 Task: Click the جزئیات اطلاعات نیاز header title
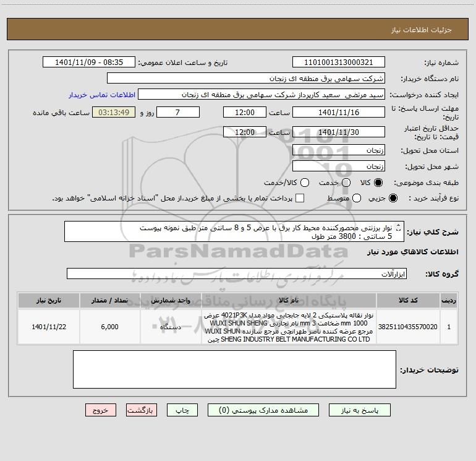[x=422, y=30]
